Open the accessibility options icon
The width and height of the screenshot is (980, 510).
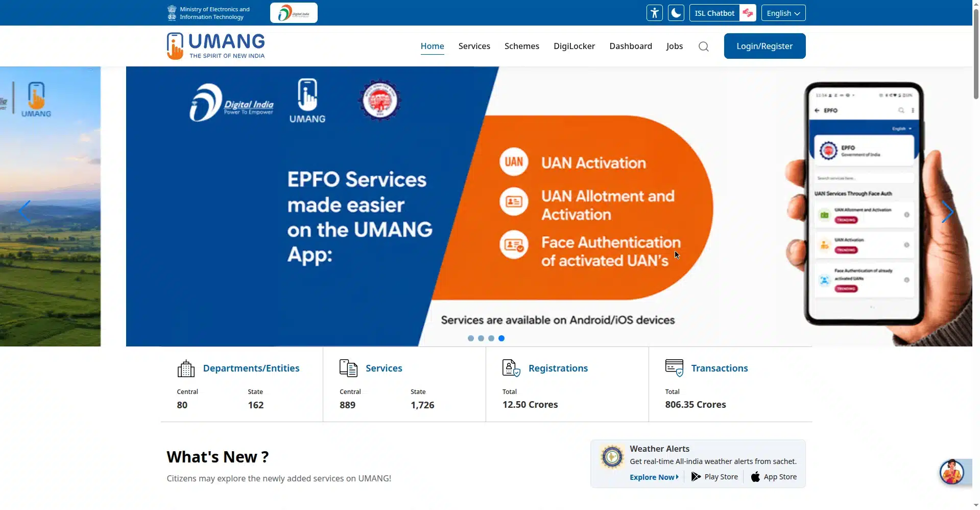tap(654, 13)
